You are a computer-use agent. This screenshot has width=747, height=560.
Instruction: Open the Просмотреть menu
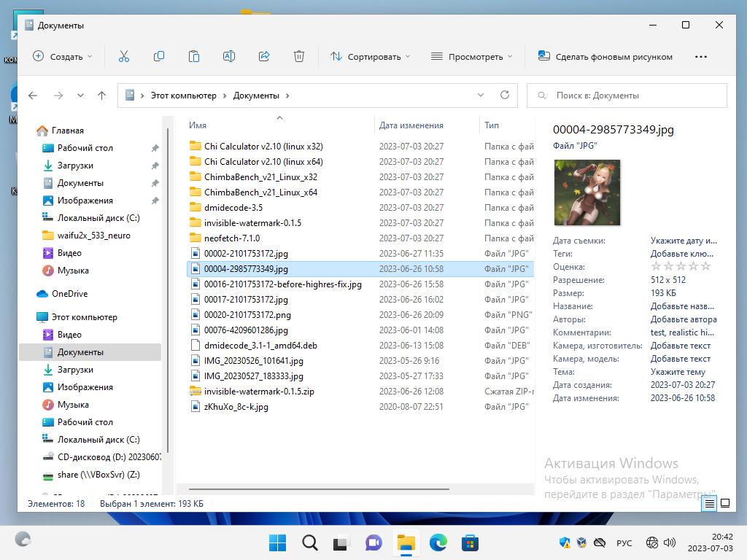tap(471, 56)
